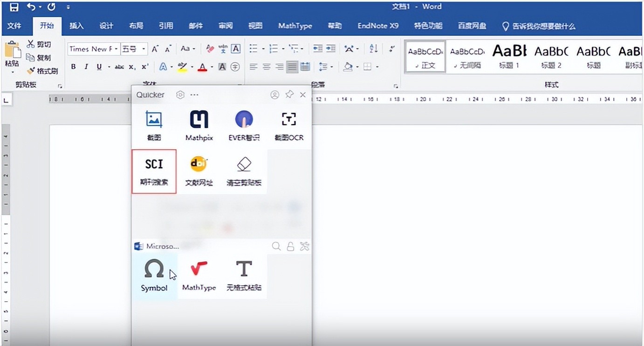The width and height of the screenshot is (644, 346).
Task: Click the 无格式粘贴 plain paste action
Action: 244,275
